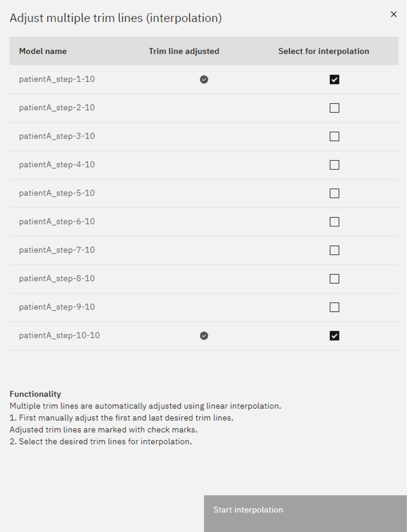This screenshot has height=532, width=407.
Task: Click the Model name column header
Action: pyautogui.click(x=43, y=51)
